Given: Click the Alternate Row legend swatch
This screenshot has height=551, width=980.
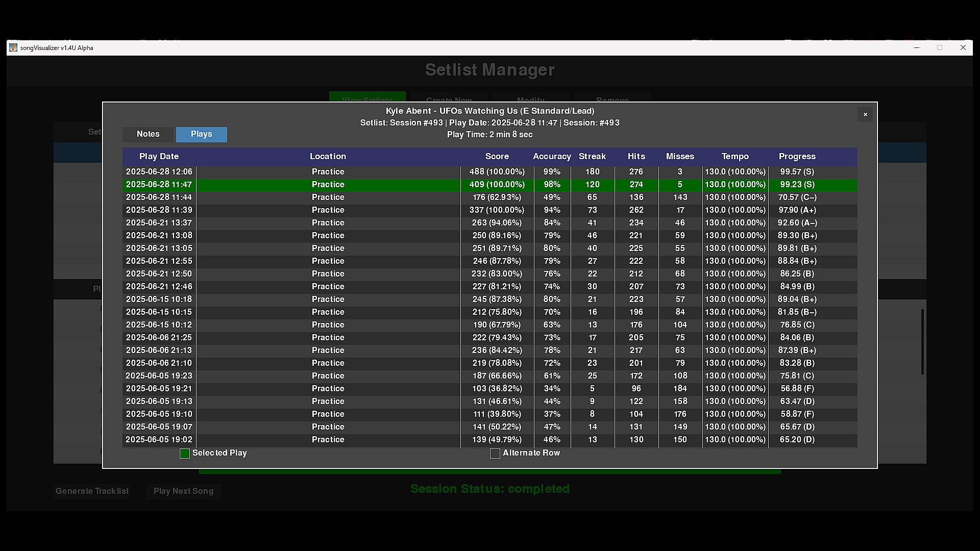Looking at the screenshot, I should pos(495,454).
